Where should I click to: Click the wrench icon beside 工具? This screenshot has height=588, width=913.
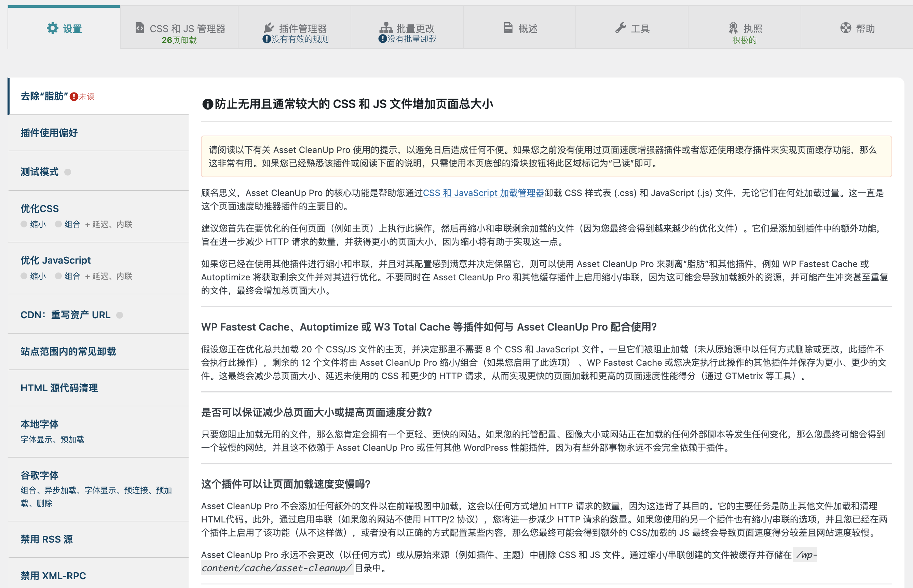tap(621, 28)
